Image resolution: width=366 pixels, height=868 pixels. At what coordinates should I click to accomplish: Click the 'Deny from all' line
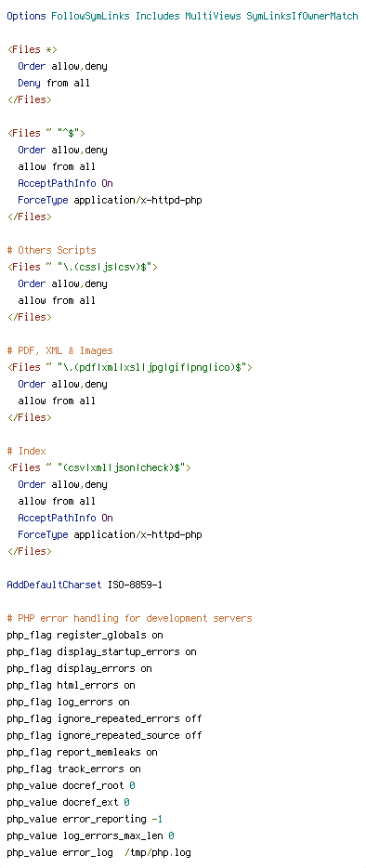click(x=54, y=83)
